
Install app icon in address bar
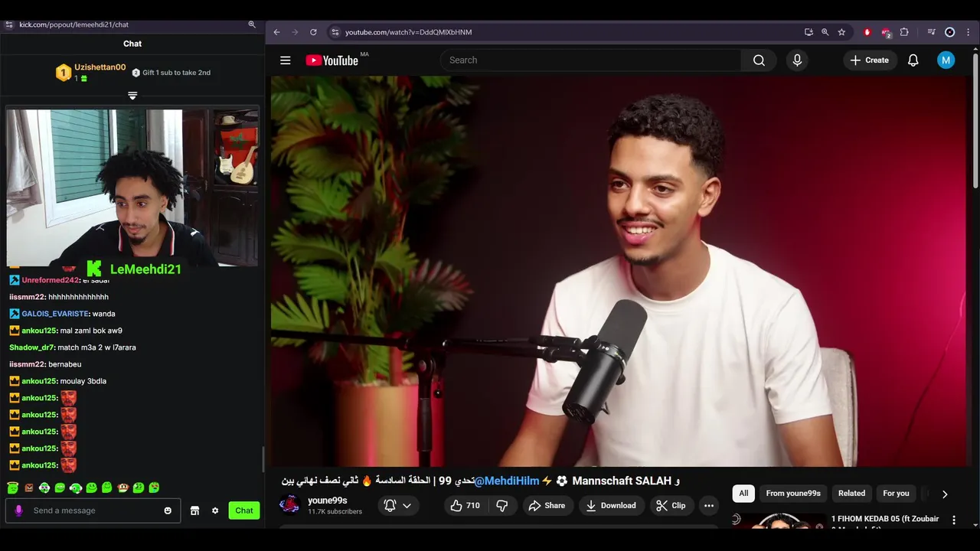[x=808, y=32]
